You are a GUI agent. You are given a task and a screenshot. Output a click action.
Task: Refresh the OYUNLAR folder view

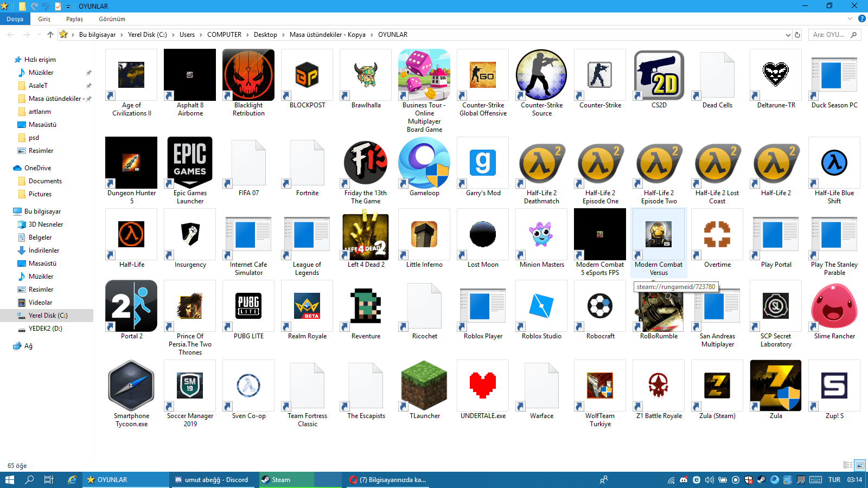[797, 35]
